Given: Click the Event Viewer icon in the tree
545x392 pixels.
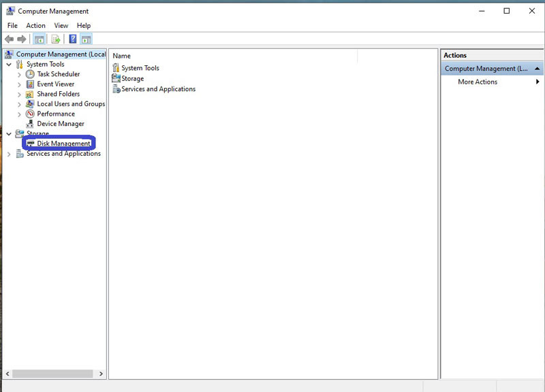Looking at the screenshot, I should tap(30, 84).
